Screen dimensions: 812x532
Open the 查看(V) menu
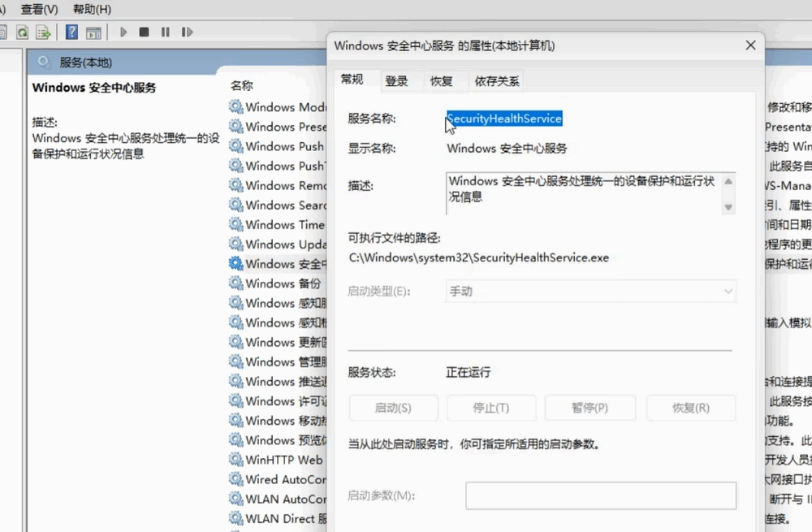(x=39, y=9)
